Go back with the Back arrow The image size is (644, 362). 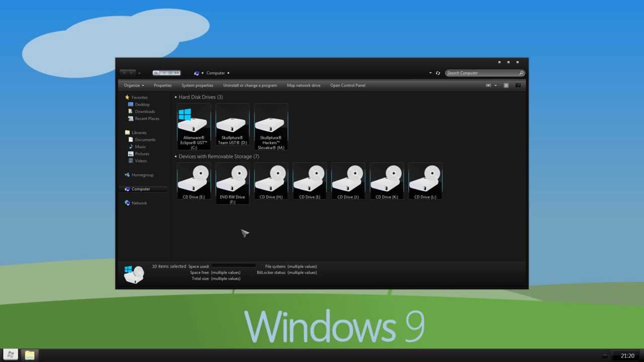124,73
